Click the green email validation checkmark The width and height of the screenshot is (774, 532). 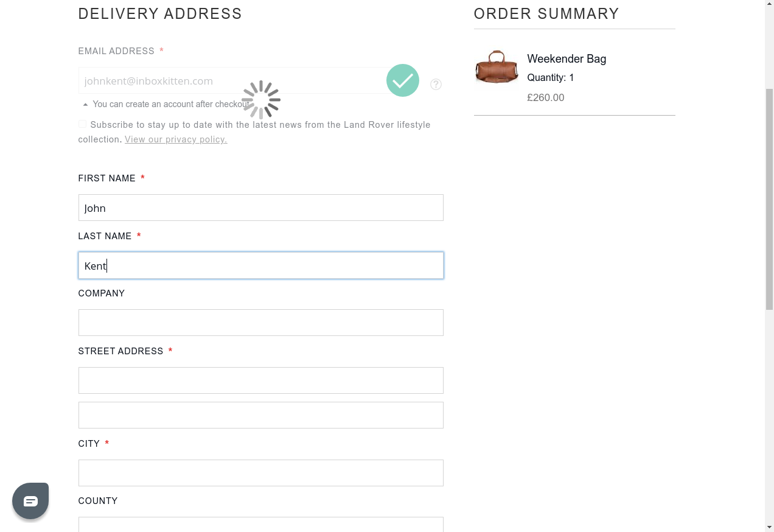point(403,80)
